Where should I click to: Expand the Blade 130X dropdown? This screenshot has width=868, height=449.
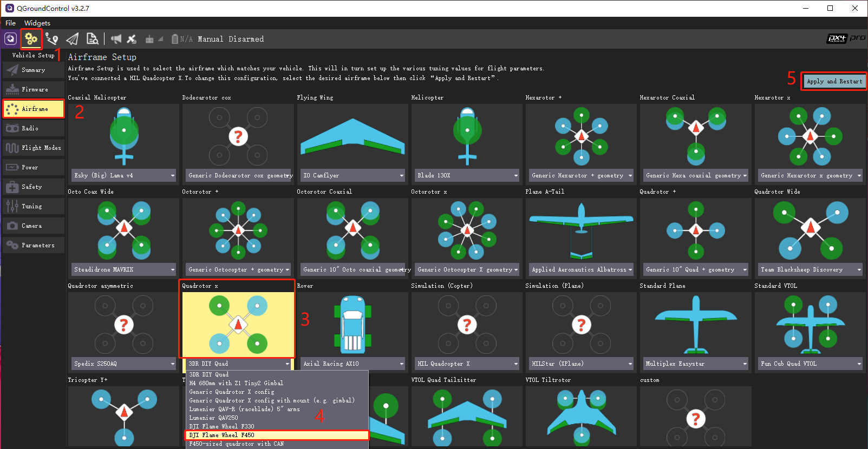click(467, 175)
